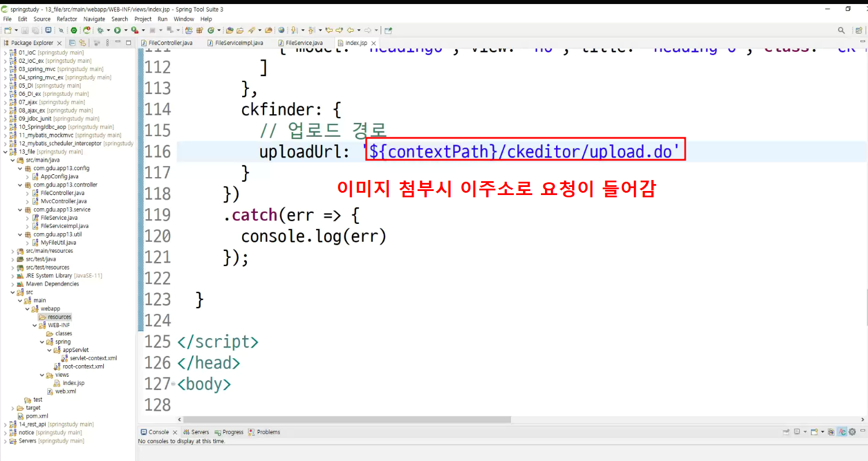Close the Package Explorer tab
868x461 pixels.
click(59, 43)
